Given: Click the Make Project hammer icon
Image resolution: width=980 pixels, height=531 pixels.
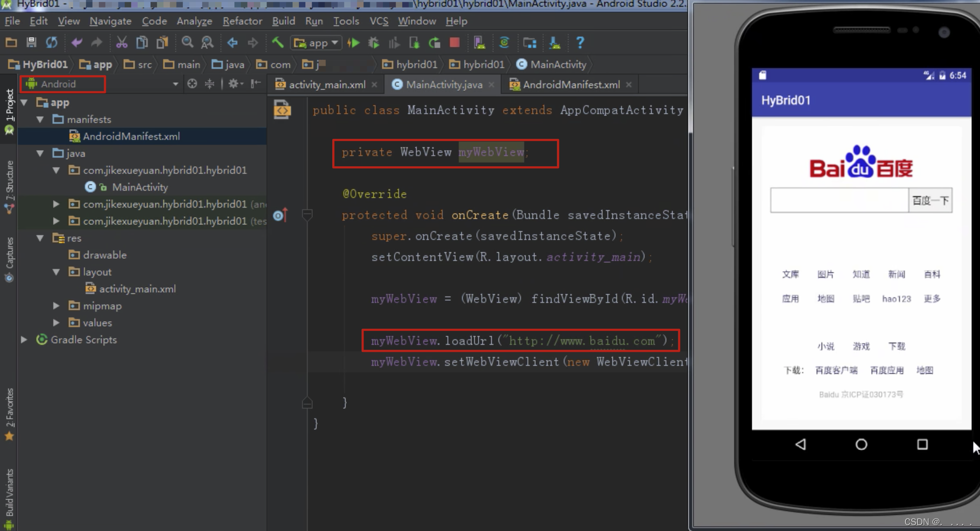Looking at the screenshot, I should coord(277,43).
